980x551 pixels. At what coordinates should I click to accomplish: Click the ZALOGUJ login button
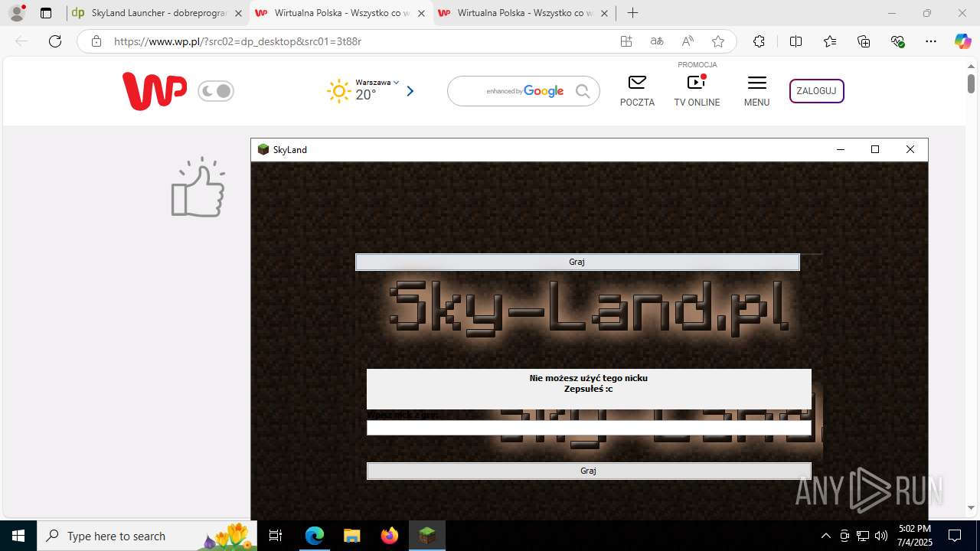click(x=816, y=90)
